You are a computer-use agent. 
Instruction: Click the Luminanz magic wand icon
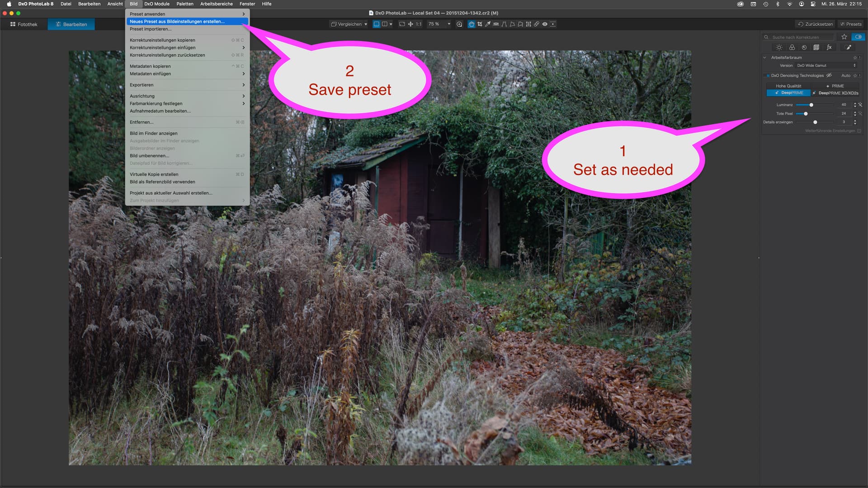pos(860,105)
